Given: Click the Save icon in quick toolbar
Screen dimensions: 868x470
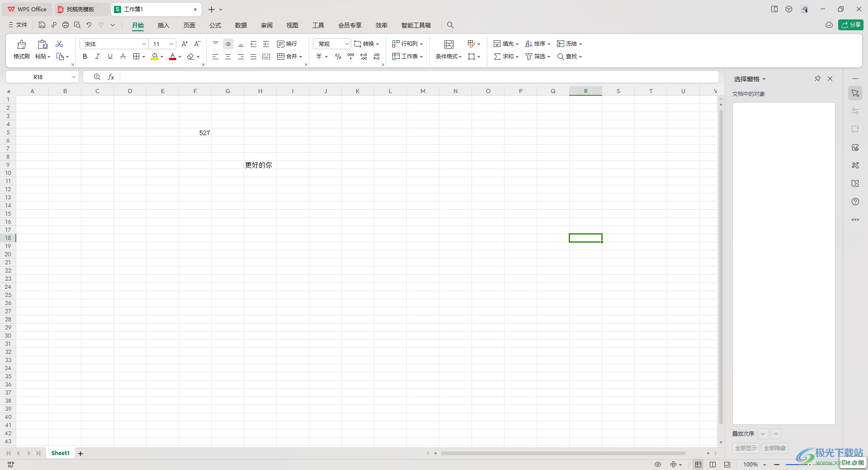Looking at the screenshot, I should 42,25.
